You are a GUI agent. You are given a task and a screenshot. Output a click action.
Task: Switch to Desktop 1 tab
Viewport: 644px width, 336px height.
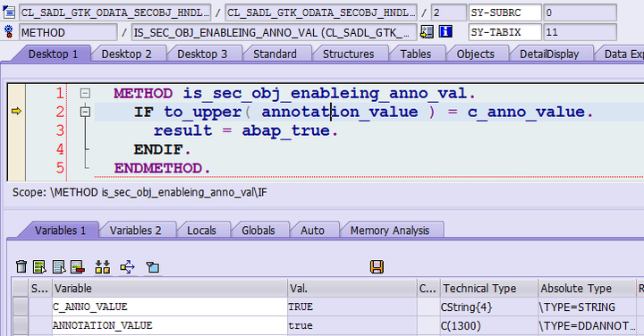tap(53, 55)
